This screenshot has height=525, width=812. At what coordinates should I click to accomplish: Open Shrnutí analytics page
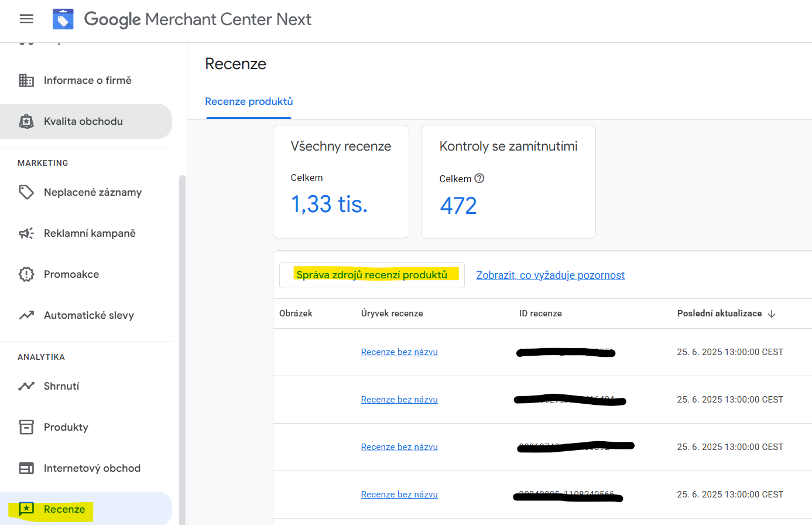tap(86, 386)
